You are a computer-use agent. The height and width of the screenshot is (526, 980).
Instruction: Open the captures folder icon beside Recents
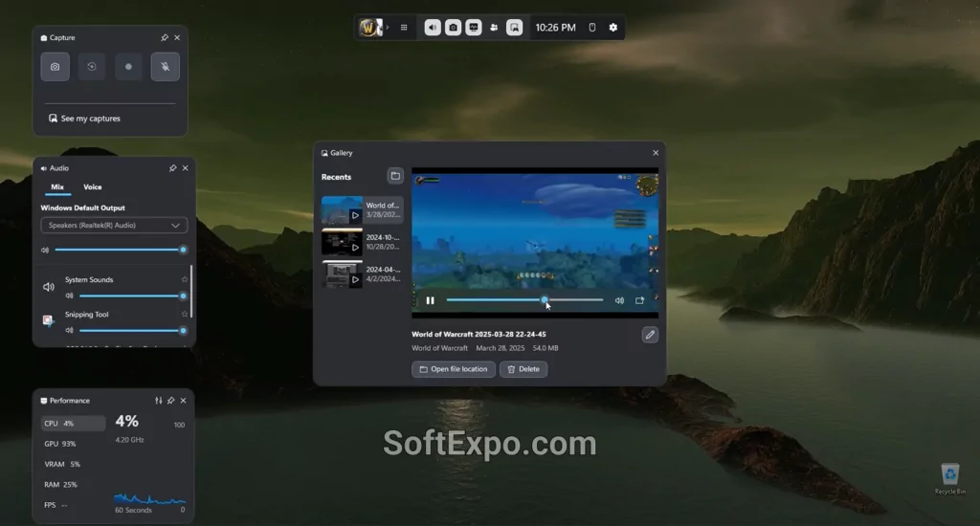(395, 176)
